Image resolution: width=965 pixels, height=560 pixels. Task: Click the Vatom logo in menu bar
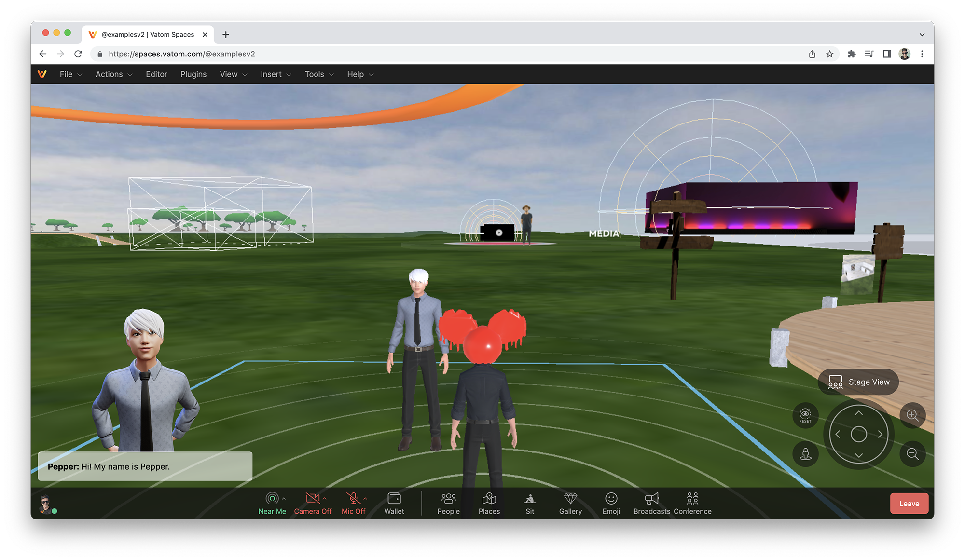pyautogui.click(x=42, y=74)
